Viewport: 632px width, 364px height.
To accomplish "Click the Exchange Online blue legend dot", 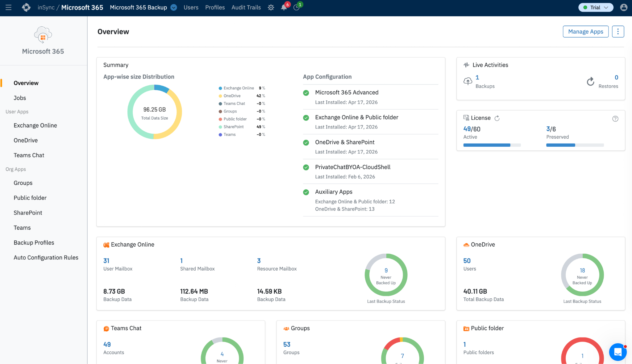I will [220, 88].
